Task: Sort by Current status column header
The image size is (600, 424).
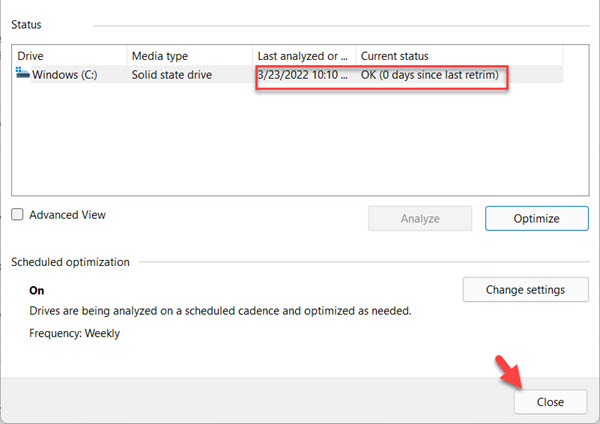Action: (459, 56)
